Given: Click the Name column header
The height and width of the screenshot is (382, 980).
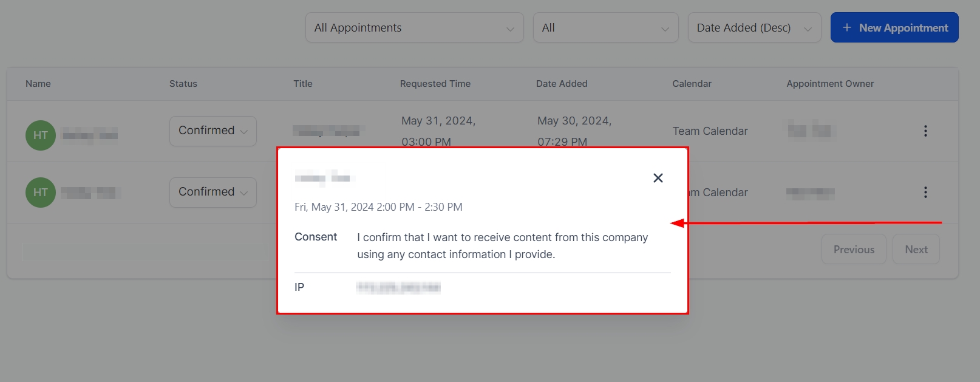Looking at the screenshot, I should coord(38,84).
